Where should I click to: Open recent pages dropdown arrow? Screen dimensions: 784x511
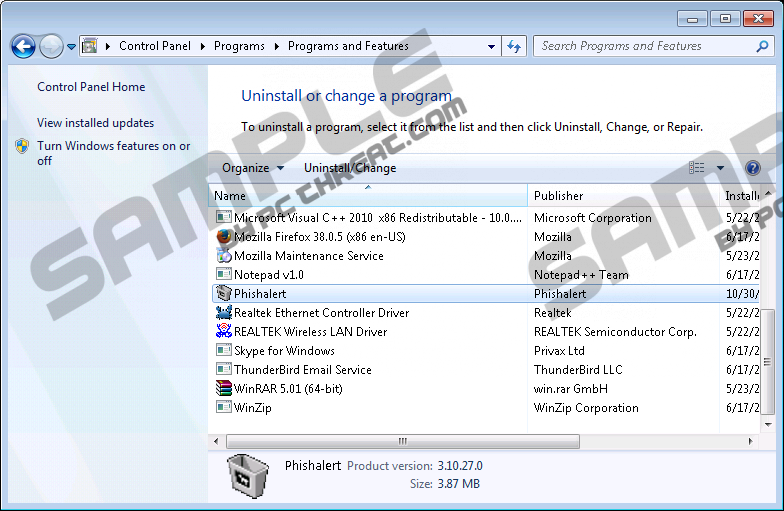(x=72, y=46)
